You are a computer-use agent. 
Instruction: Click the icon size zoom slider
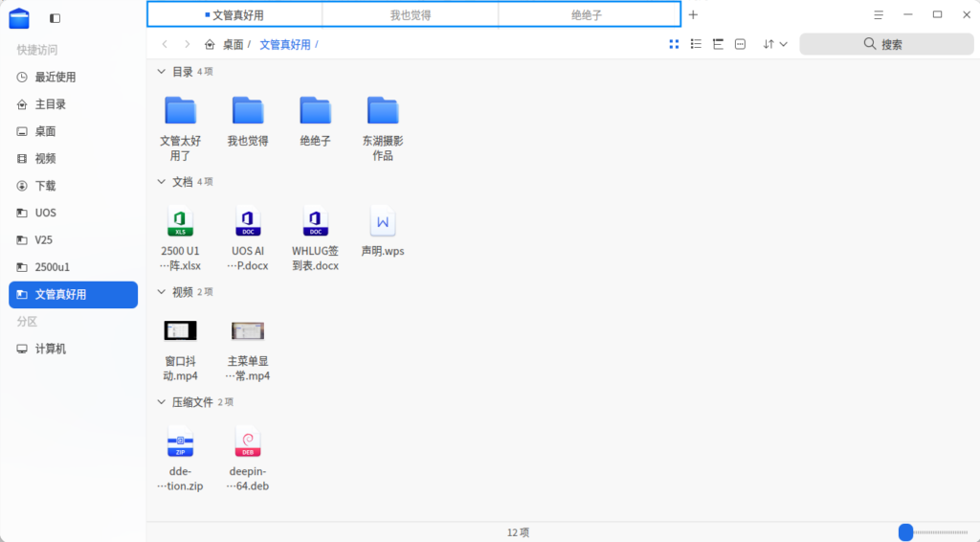[x=933, y=531]
